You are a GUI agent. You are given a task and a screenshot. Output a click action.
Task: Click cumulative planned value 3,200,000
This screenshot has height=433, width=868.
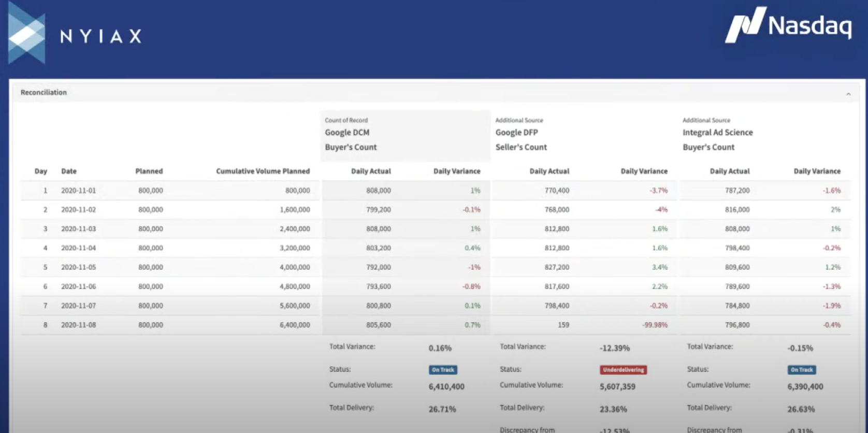pos(295,248)
